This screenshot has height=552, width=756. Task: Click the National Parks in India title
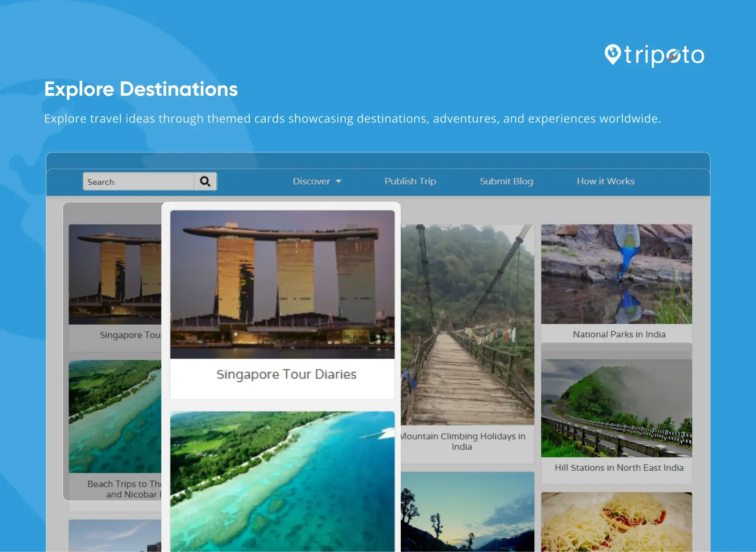tap(619, 334)
